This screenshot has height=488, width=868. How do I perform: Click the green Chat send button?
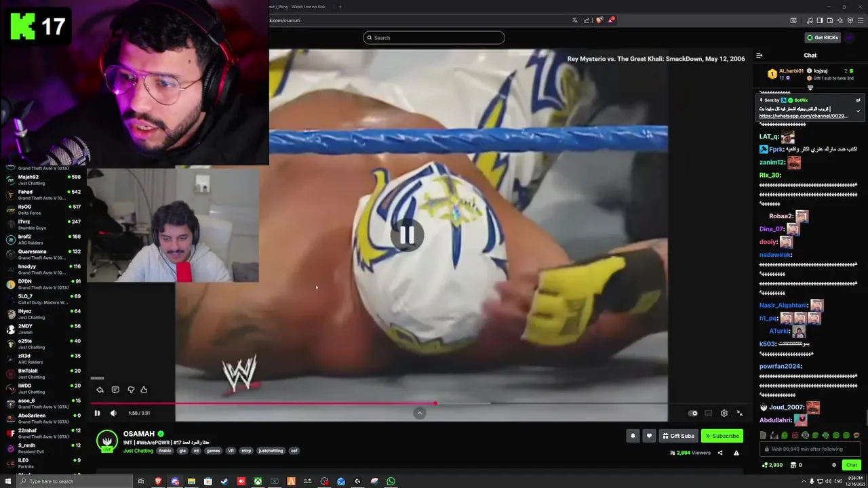852,465
